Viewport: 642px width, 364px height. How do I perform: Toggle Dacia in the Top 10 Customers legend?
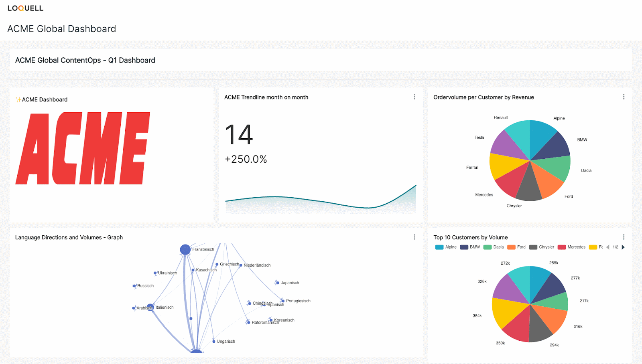pos(494,247)
